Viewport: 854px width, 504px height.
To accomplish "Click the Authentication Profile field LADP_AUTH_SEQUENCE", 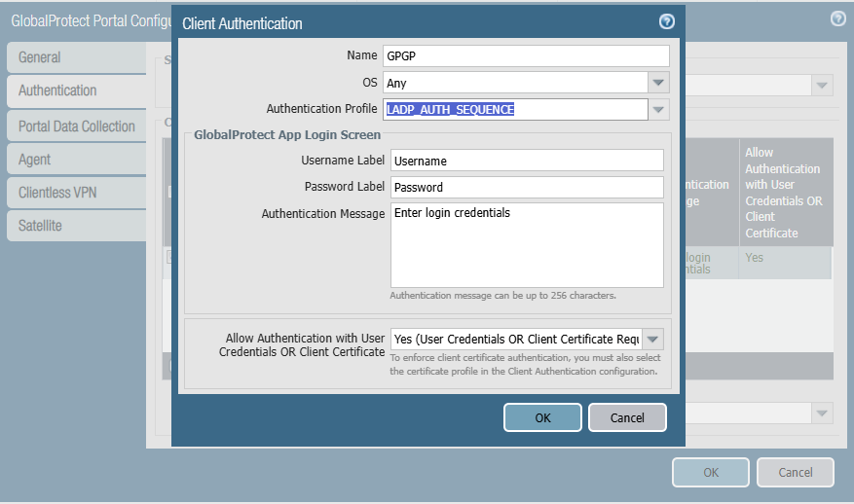I will (515, 109).
